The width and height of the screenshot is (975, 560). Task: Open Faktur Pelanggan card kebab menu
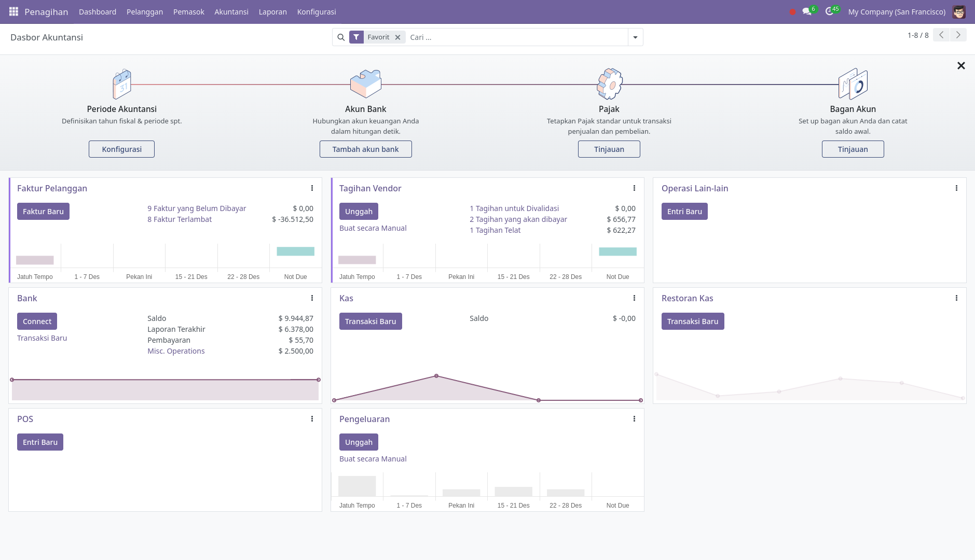click(x=312, y=188)
